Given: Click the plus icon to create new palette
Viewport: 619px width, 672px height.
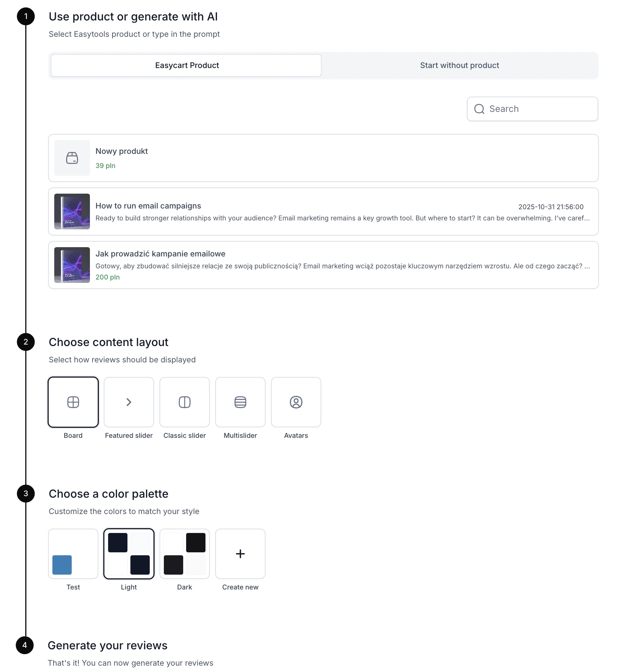Looking at the screenshot, I should 240,554.
